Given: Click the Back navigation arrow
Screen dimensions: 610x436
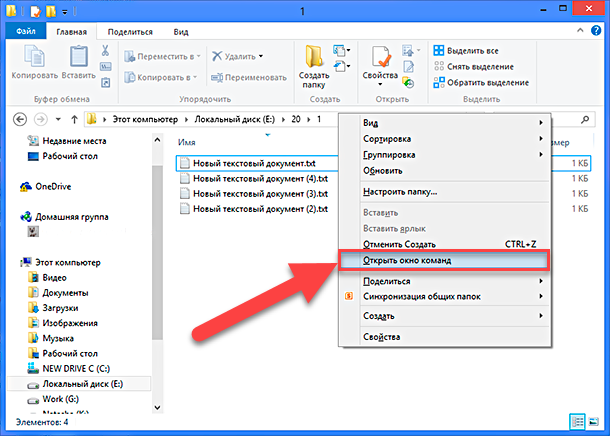Looking at the screenshot, I should tap(20, 119).
